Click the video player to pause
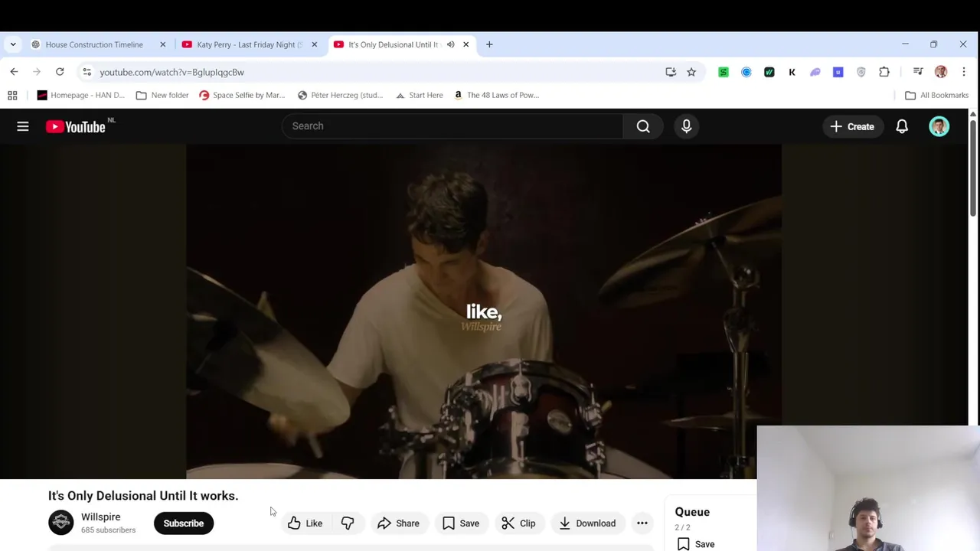 (x=484, y=311)
